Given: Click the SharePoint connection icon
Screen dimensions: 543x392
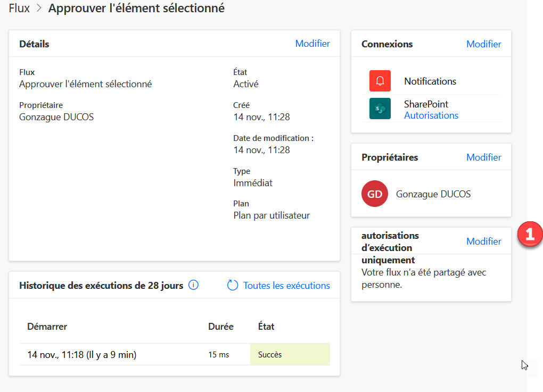Looking at the screenshot, I should click(380, 109).
